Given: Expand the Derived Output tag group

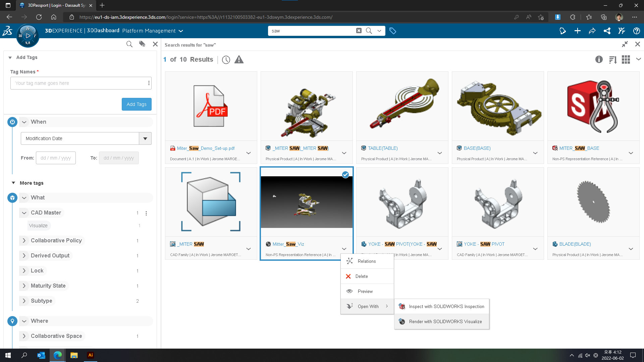Looking at the screenshot, I should (x=24, y=256).
